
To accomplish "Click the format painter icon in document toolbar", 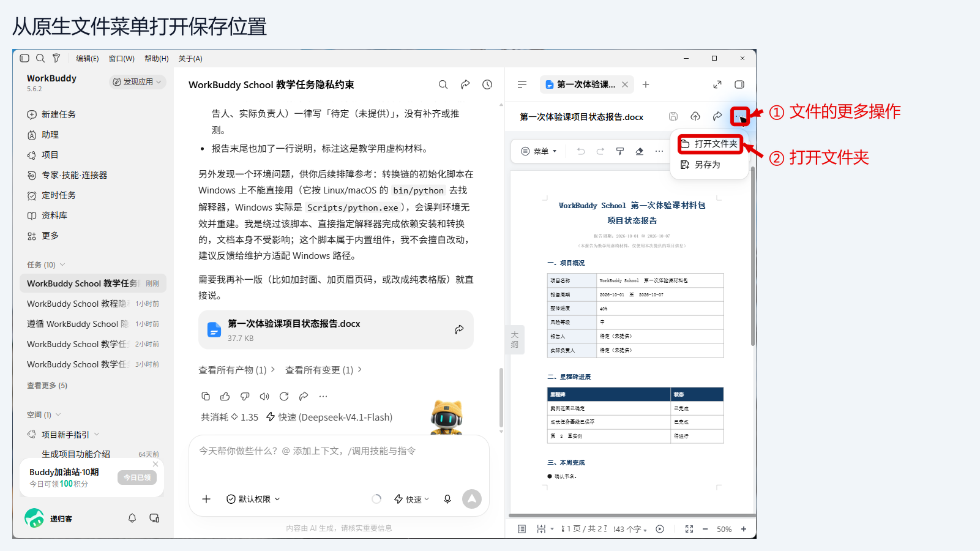I will (x=620, y=151).
